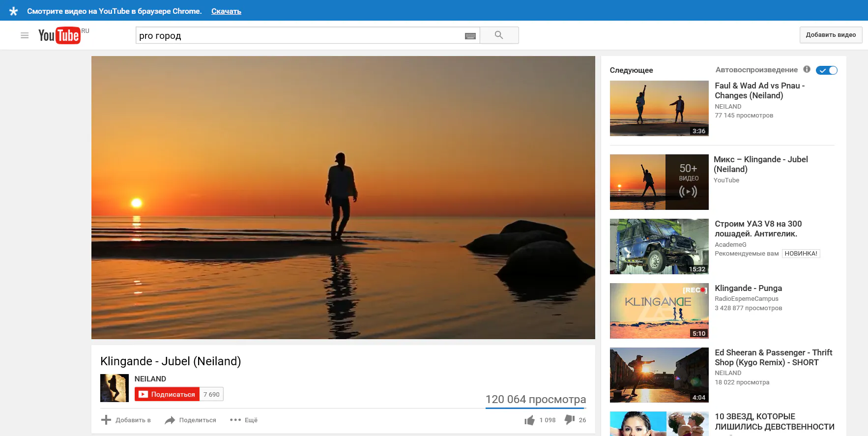
Task: Click RadioEspemeCampus channel name
Action: click(x=746, y=299)
